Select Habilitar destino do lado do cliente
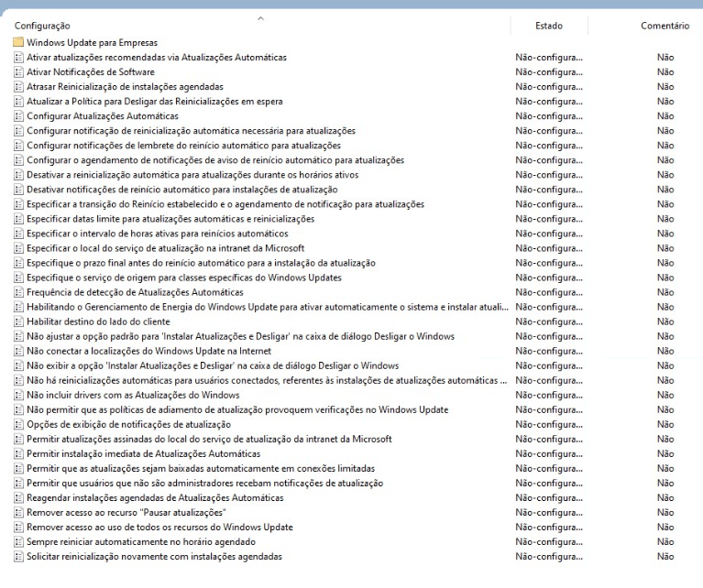703x588 pixels. tap(98, 321)
